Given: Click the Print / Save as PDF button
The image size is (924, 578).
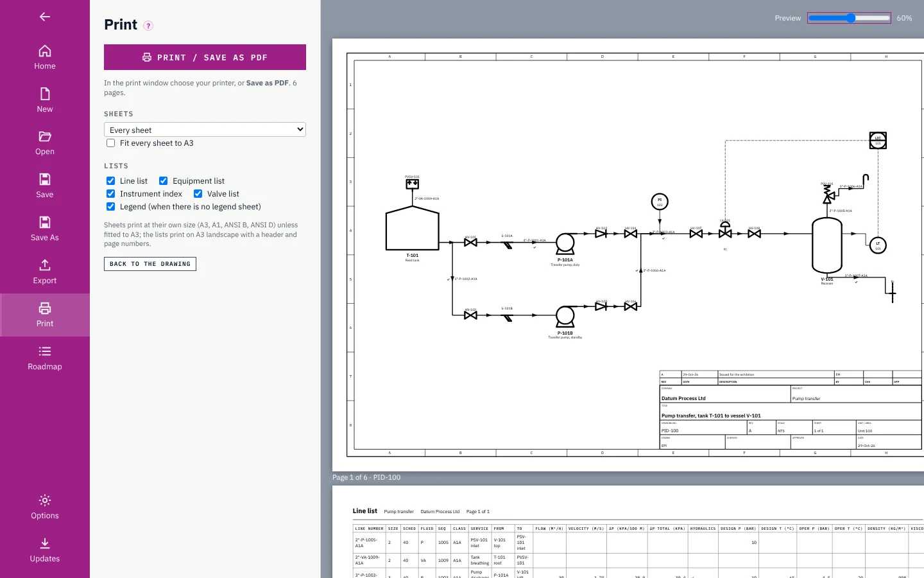Looking at the screenshot, I should click(x=205, y=57).
